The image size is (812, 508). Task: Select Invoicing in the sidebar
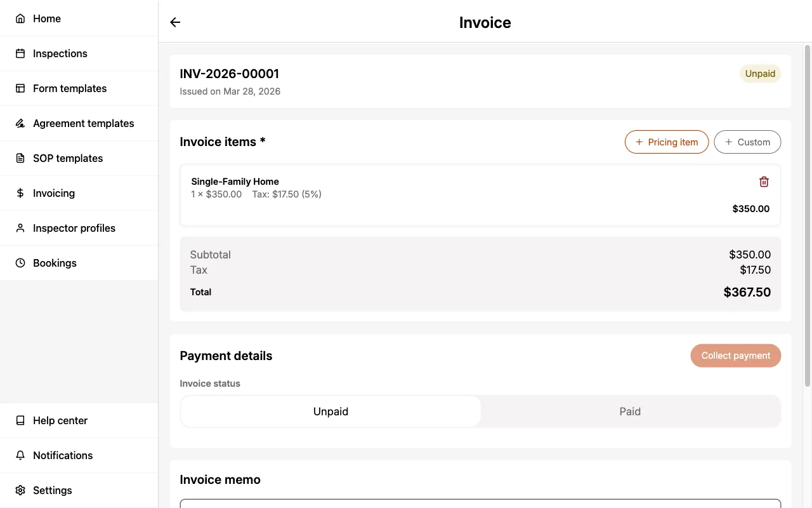pos(79,193)
